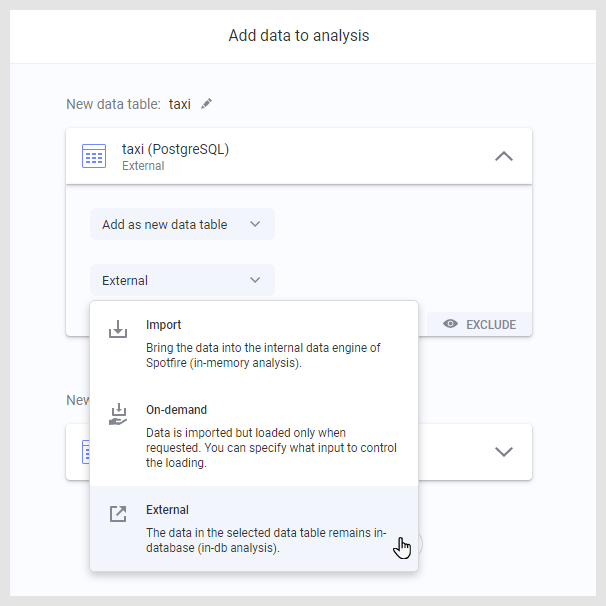Expand the second data table card chevron
This screenshot has width=606, height=606.
tap(504, 451)
